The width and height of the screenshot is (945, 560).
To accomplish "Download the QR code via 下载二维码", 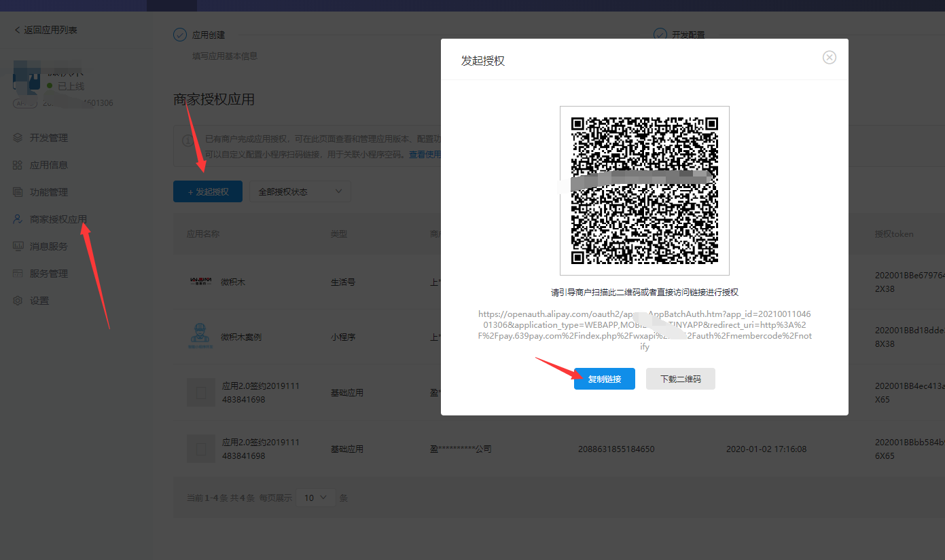I will [x=680, y=379].
